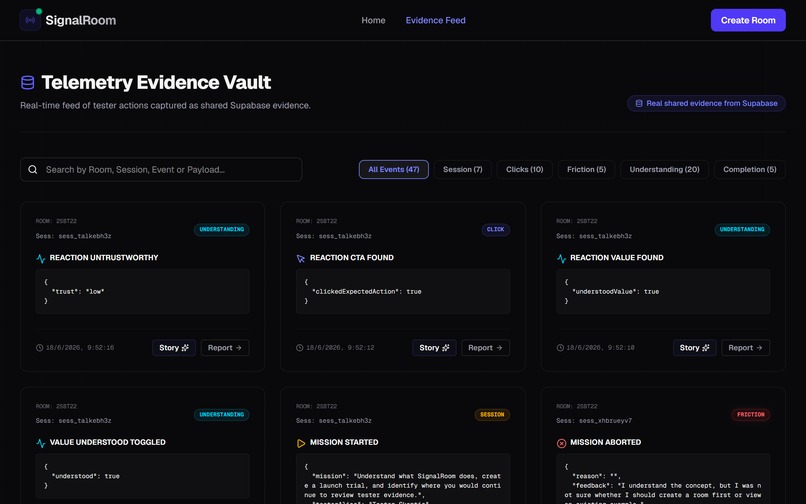Click timestamp 18/6/2026, 9:52:12

340,348
